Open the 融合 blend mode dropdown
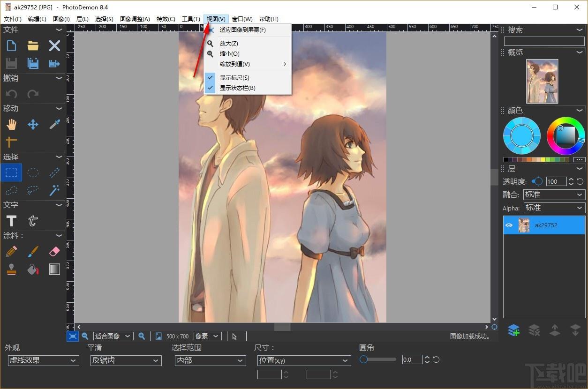Screen dimensions: 588x389 pyautogui.click(x=554, y=194)
